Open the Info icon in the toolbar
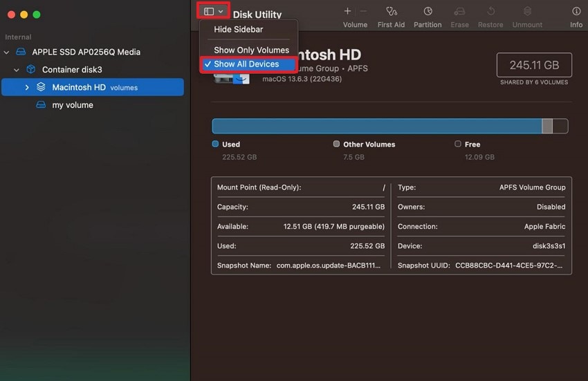Viewport: 588px width, 381px height. click(576, 11)
